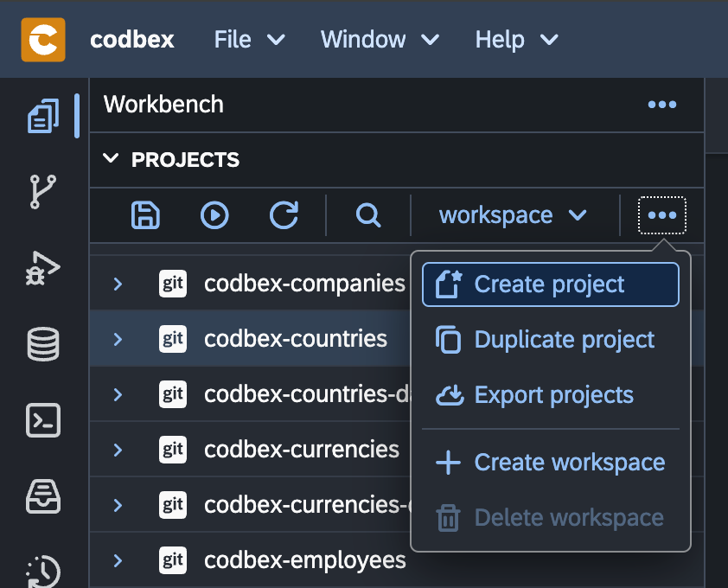Open the Workbench panel ellipsis menu
The image size is (728, 588).
pyautogui.click(x=662, y=105)
